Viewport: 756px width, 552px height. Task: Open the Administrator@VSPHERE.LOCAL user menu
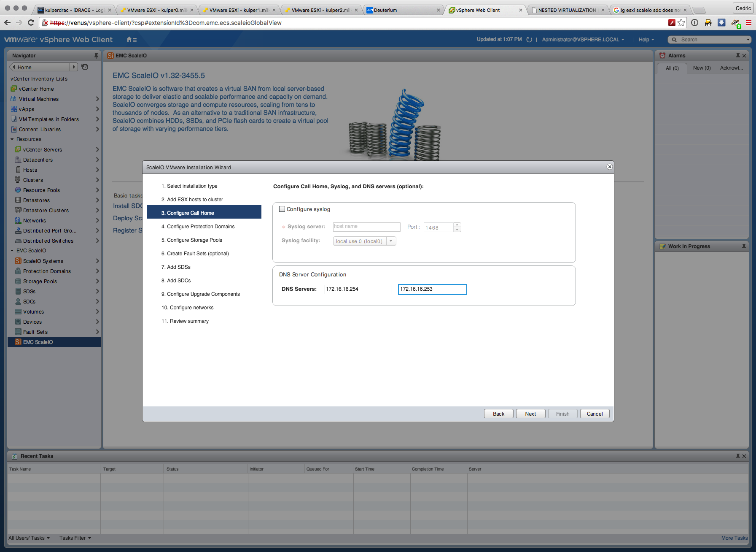pos(583,40)
